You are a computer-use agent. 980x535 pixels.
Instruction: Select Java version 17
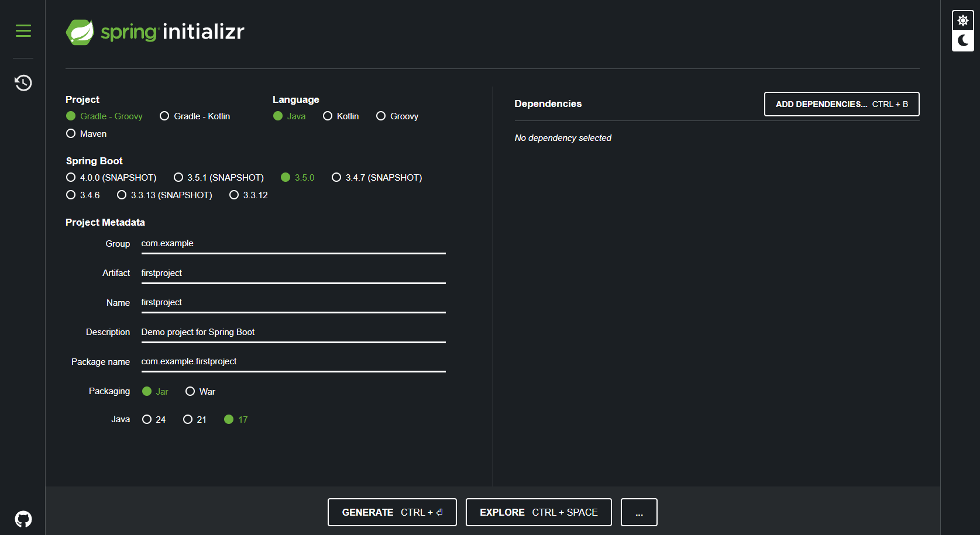236,420
